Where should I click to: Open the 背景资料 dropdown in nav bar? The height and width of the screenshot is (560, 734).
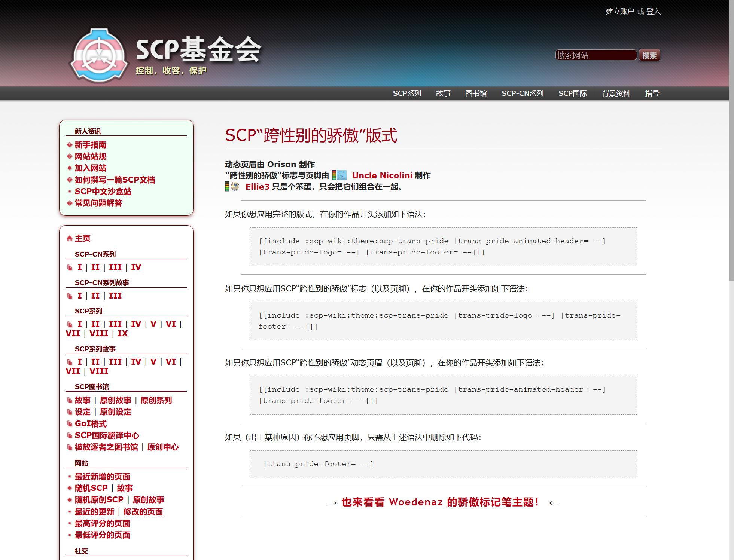[616, 93]
